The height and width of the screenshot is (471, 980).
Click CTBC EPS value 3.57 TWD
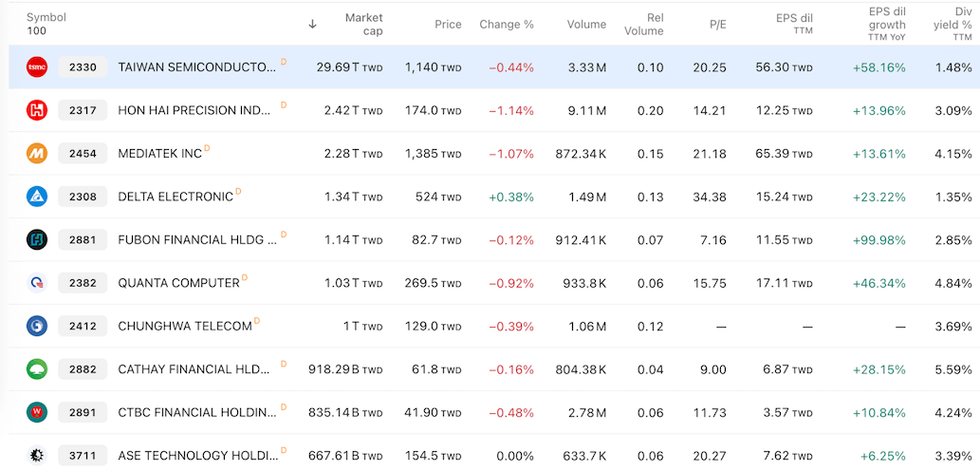tap(786, 413)
